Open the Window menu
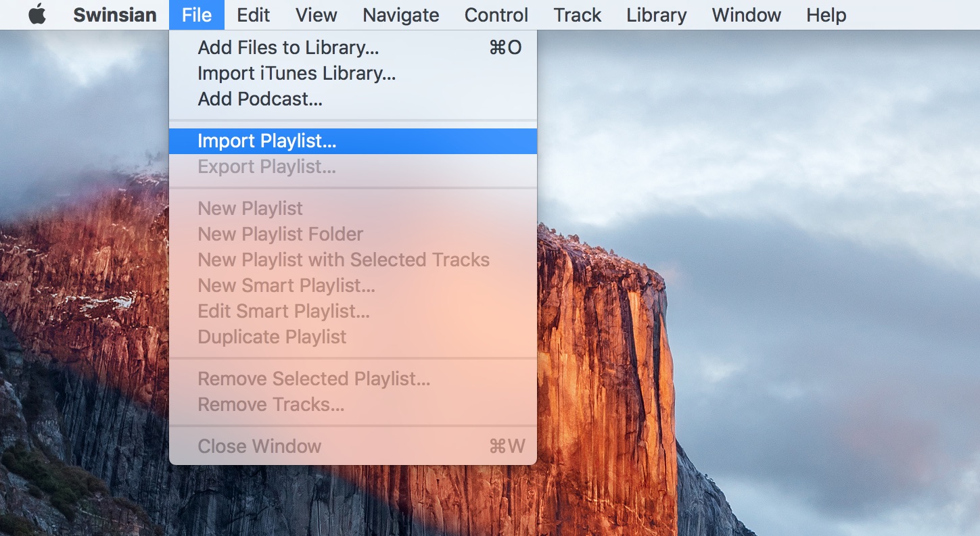The width and height of the screenshot is (980, 536). 747,15
